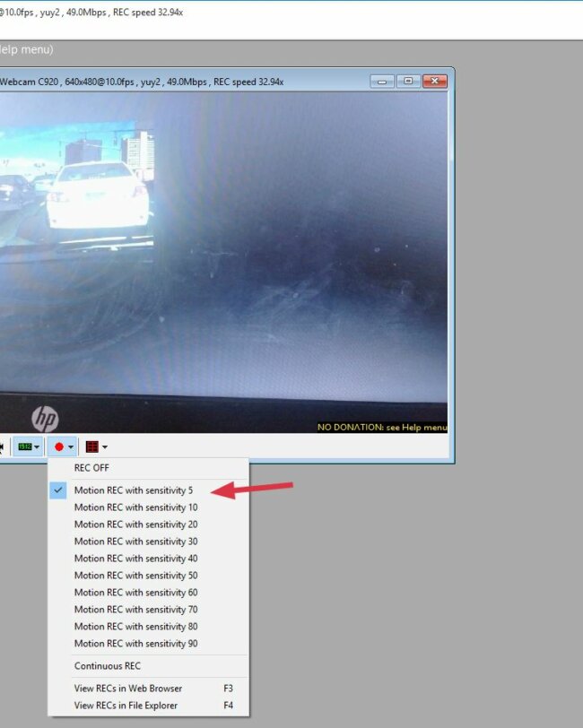
Task: Maximize the Webcam C920 window
Action: coord(408,82)
